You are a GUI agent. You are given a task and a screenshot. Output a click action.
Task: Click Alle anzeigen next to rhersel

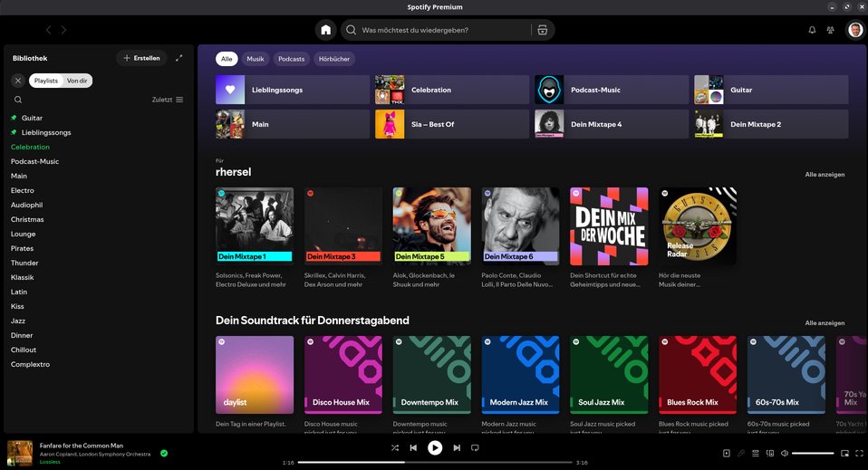coord(825,174)
